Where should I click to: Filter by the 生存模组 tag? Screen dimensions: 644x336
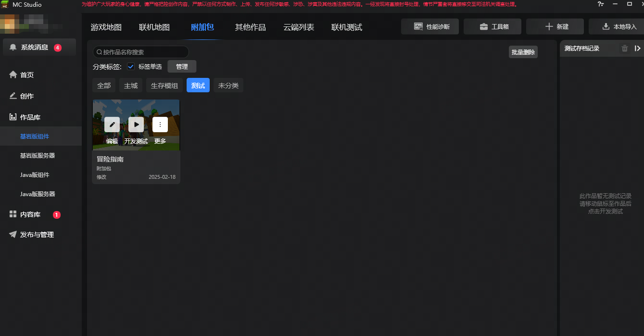(164, 86)
